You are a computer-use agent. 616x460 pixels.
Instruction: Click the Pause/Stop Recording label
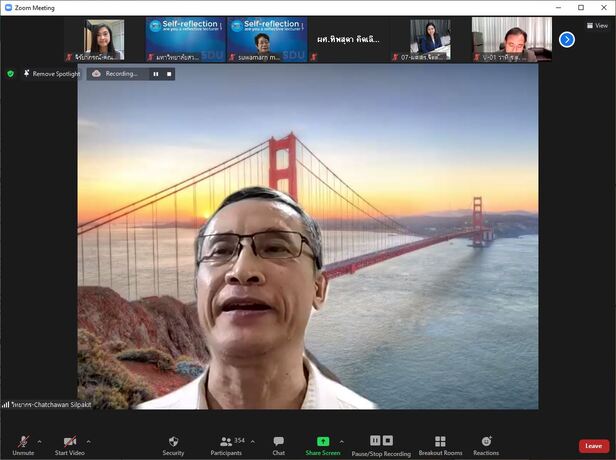click(x=381, y=453)
